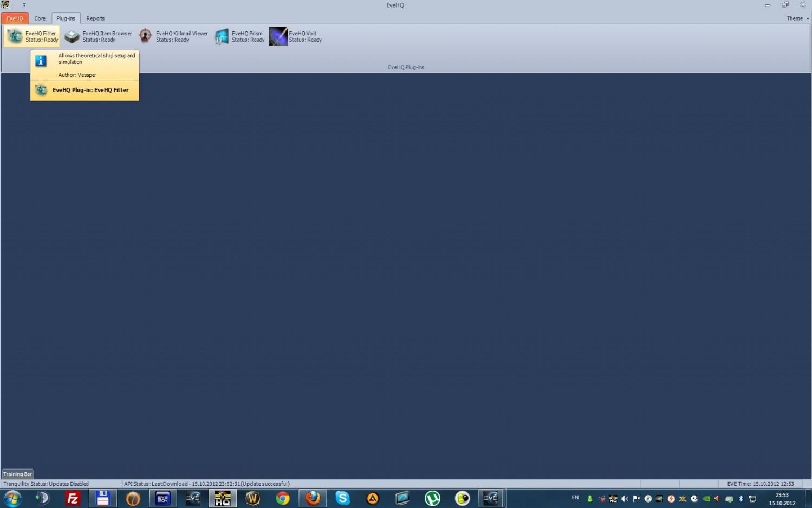
Task: Click the EveHQ logo in title bar
Action: click(x=5, y=4)
